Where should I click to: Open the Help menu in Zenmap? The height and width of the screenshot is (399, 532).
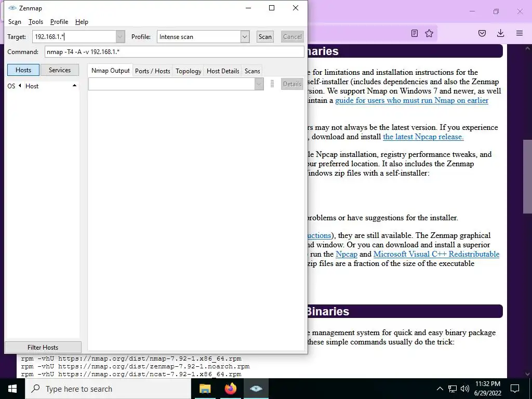click(82, 22)
